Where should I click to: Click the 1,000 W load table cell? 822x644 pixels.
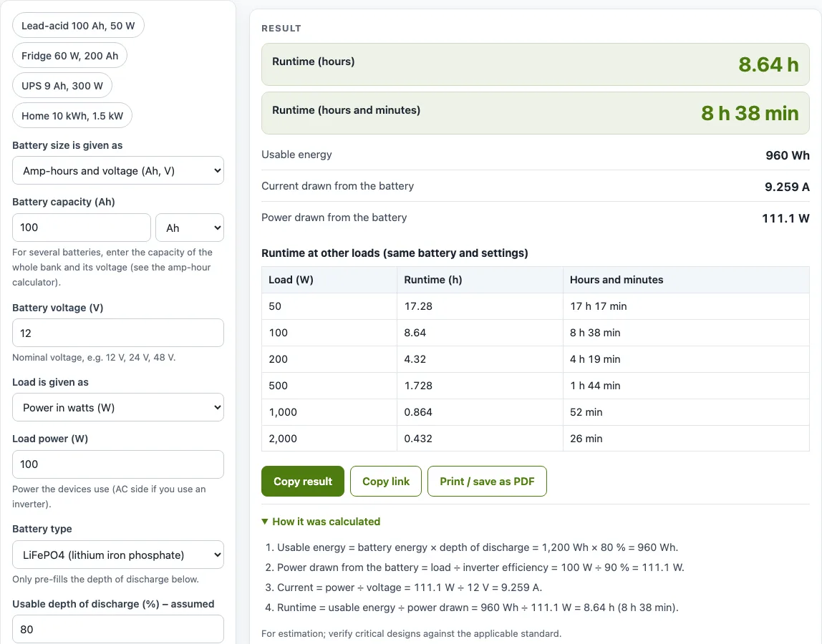click(x=329, y=412)
